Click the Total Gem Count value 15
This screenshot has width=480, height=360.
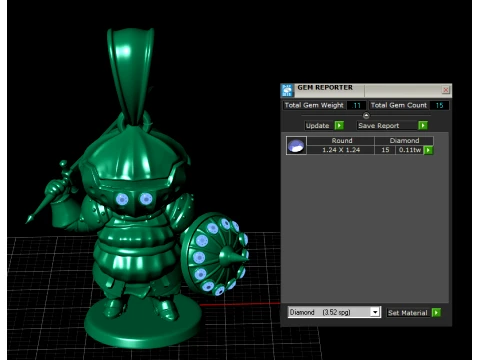tap(439, 105)
